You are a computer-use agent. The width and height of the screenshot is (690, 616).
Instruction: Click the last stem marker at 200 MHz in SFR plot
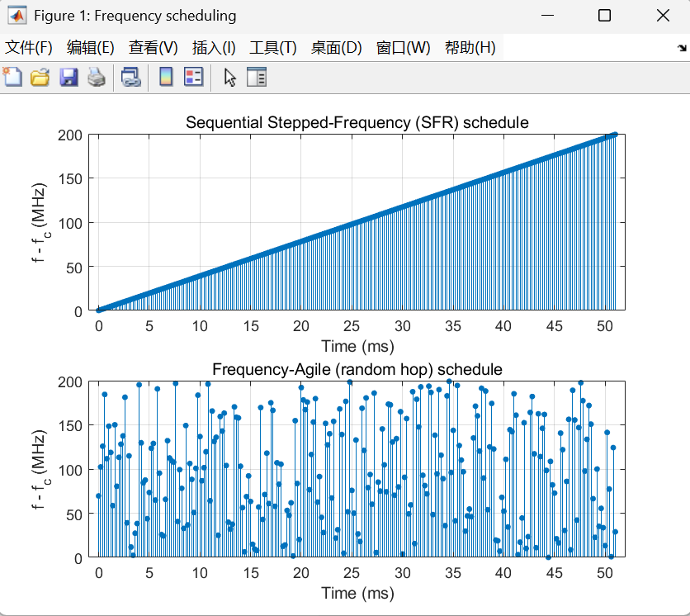(x=615, y=135)
